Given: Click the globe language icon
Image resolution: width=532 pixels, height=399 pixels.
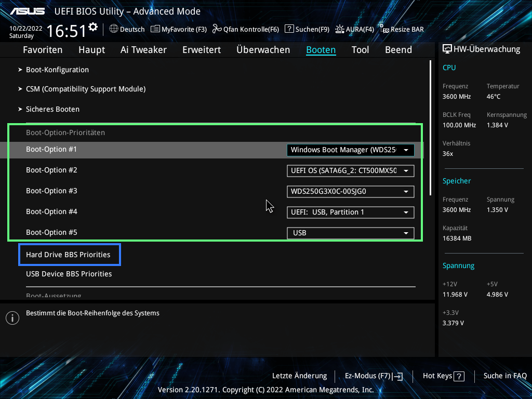Looking at the screenshot, I should coord(114,29).
